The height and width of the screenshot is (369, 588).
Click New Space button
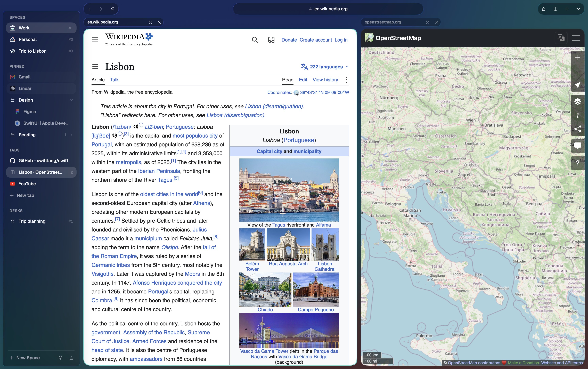(x=25, y=358)
